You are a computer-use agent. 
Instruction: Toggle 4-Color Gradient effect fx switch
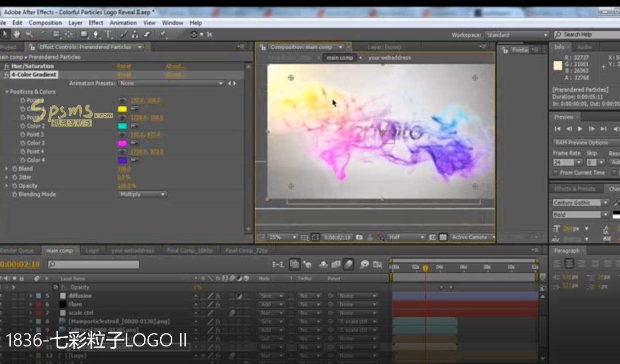[x=7, y=75]
